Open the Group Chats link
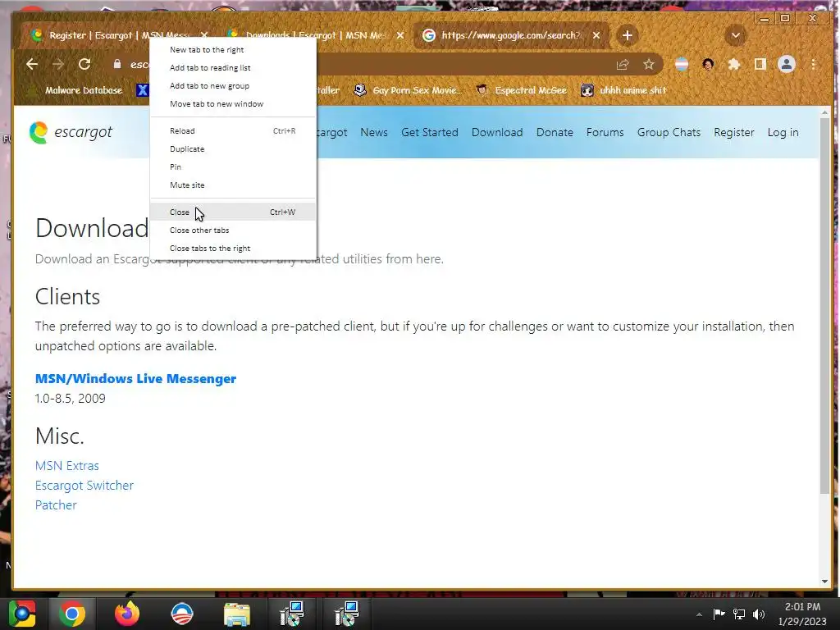The height and width of the screenshot is (630, 840). click(x=669, y=132)
